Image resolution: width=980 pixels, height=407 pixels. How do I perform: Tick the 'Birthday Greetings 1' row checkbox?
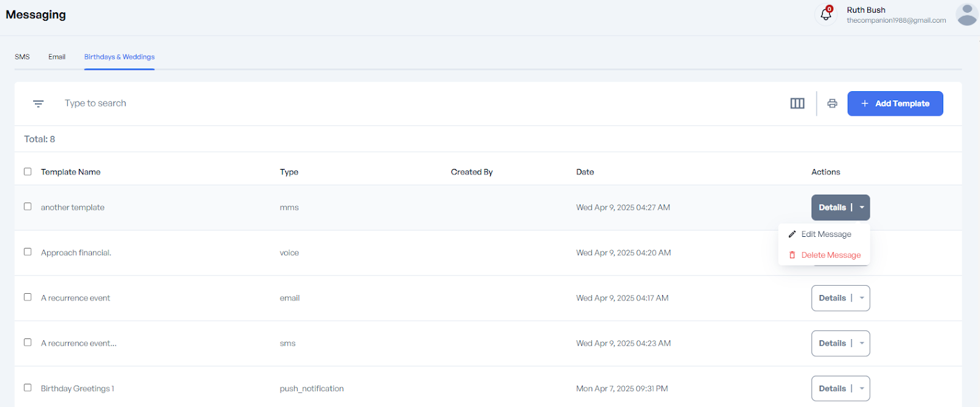click(28, 388)
